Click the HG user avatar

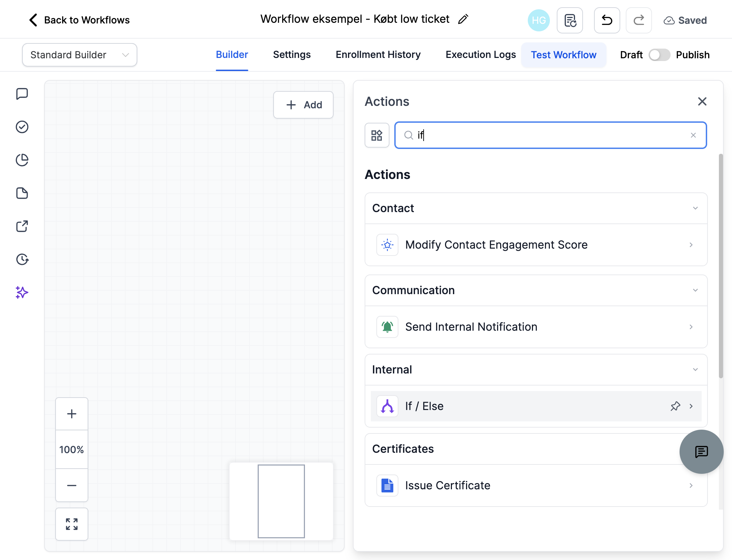point(538,20)
